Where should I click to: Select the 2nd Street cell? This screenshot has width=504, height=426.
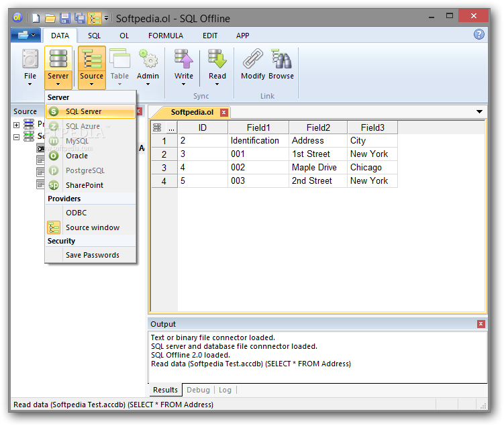[x=318, y=181]
